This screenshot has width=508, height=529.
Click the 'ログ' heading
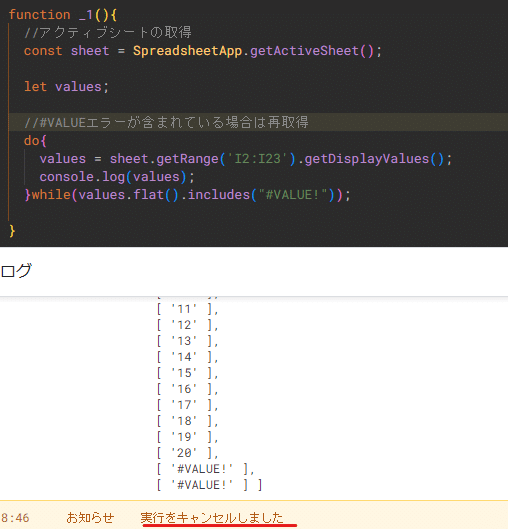click(16, 271)
